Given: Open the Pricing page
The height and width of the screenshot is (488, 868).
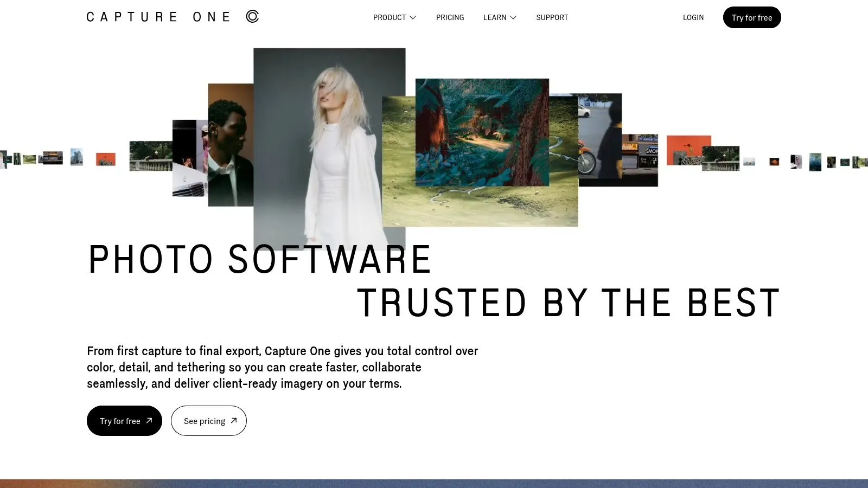Looking at the screenshot, I should [450, 17].
